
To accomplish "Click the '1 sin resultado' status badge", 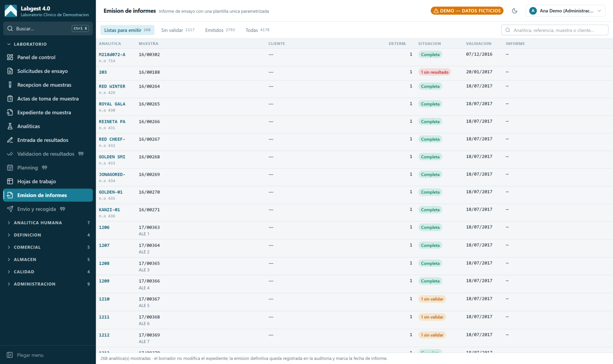I will click(x=434, y=72).
